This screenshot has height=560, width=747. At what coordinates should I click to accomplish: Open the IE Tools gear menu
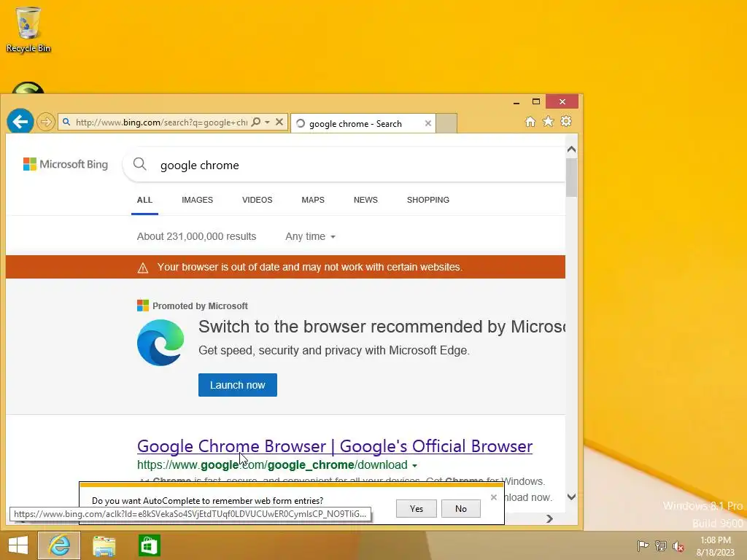[566, 122]
